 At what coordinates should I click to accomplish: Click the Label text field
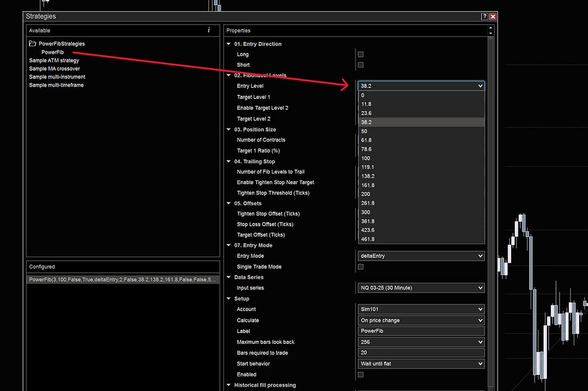pos(421,331)
